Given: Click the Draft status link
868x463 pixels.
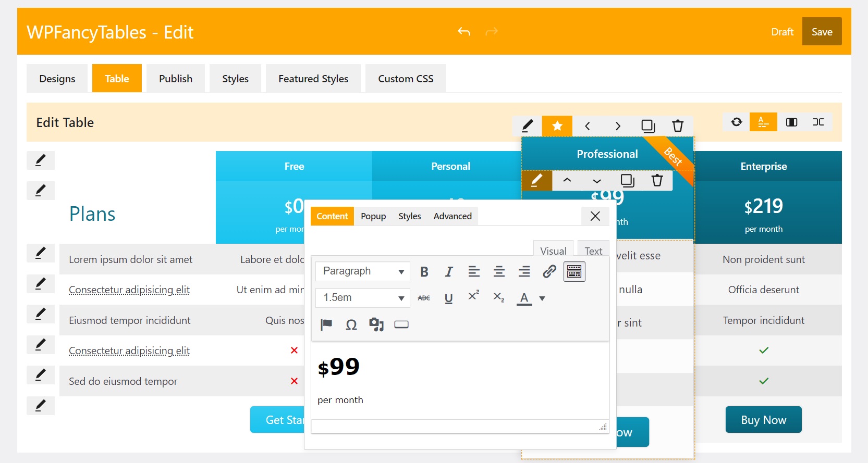Looking at the screenshot, I should click(783, 32).
